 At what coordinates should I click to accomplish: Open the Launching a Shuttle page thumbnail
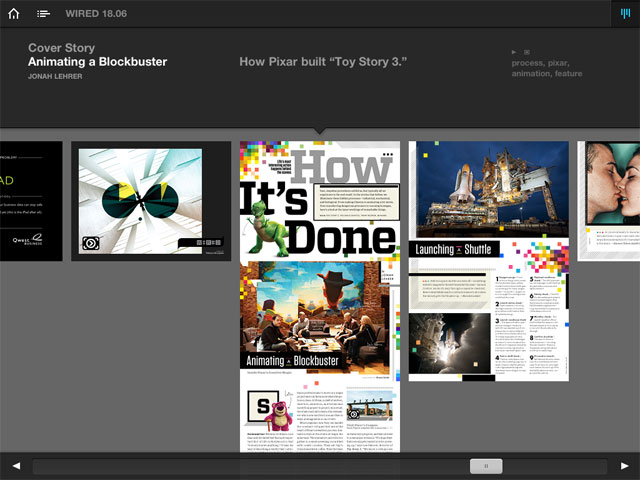tap(489, 261)
